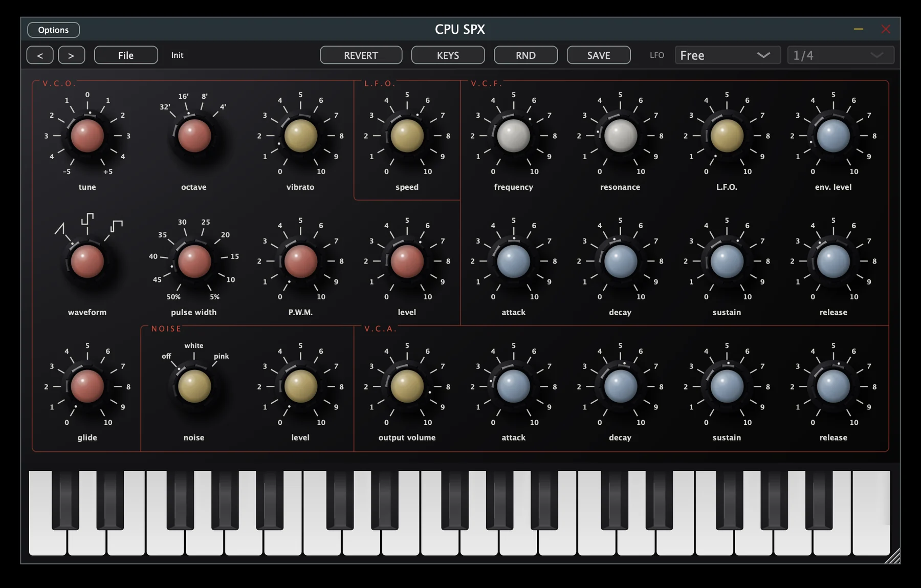The width and height of the screenshot is (921, 588).
Task: Click the P.W.M. knob
Action: [x=300, y=261]
